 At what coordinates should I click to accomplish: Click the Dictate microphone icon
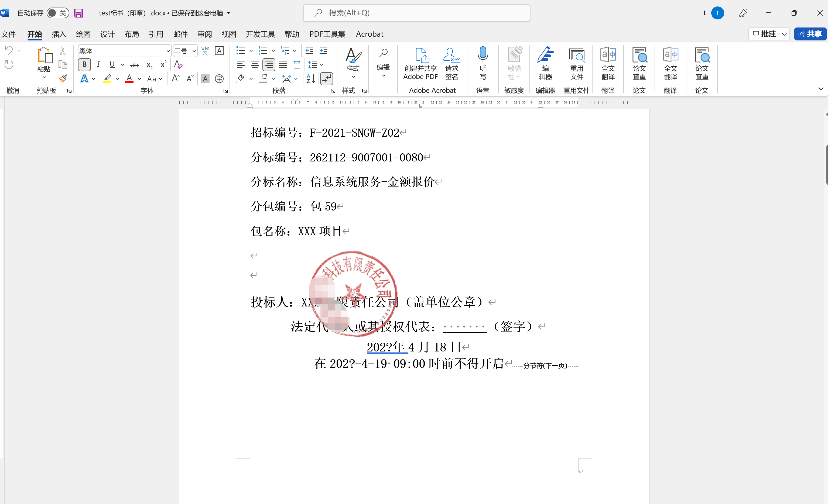click(483, 54)
